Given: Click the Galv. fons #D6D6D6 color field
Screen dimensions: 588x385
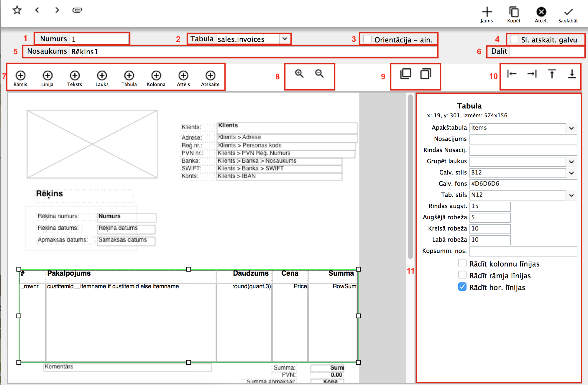Looking at the screenshot, I should coord(523,184).
